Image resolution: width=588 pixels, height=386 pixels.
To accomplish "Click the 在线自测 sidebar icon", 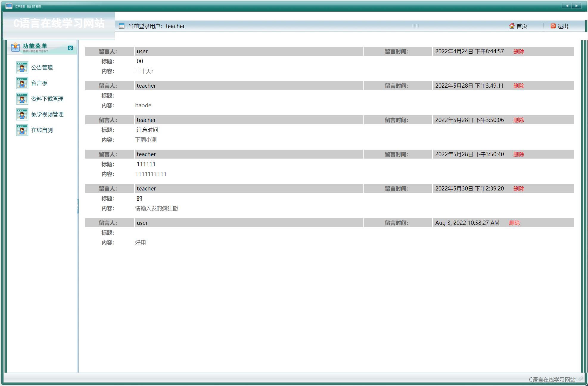I will click(x=22, y=130).
